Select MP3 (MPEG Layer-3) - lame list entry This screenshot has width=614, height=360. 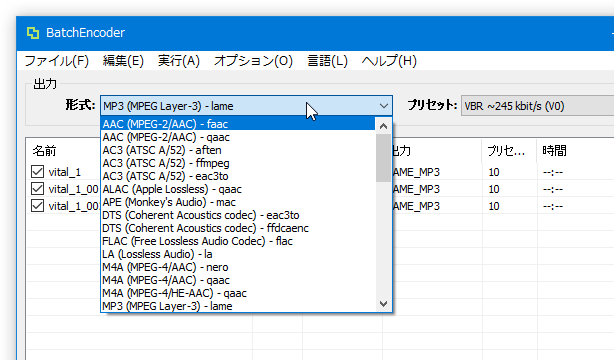(238, 306)
